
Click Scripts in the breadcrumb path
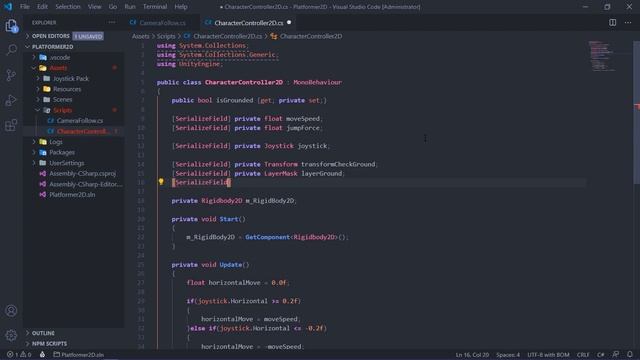point(166,36)
